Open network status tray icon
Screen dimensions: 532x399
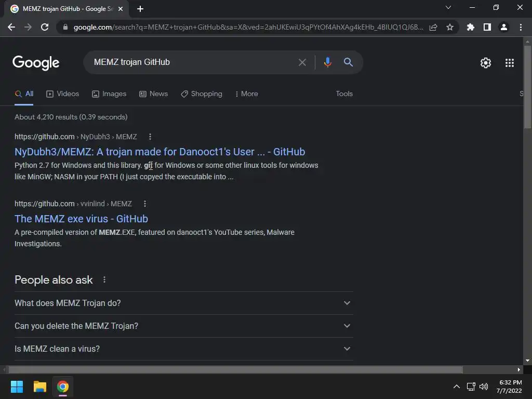(471, 387)
